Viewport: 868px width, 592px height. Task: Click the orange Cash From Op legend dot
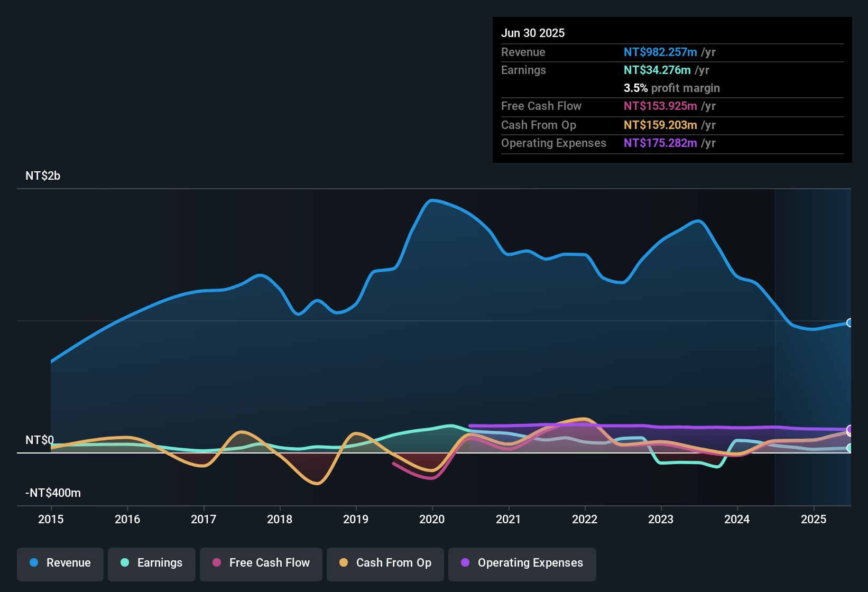click(344, 563)
